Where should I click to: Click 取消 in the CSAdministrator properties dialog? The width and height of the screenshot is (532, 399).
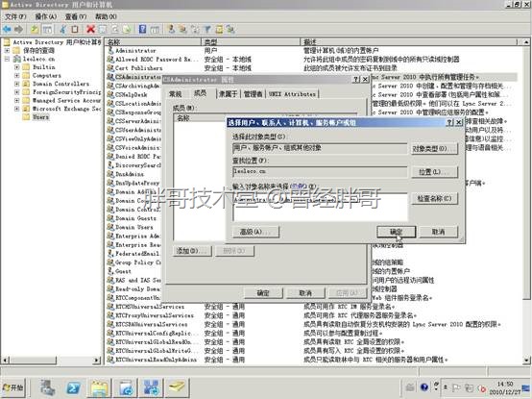[x=305, y=293]
